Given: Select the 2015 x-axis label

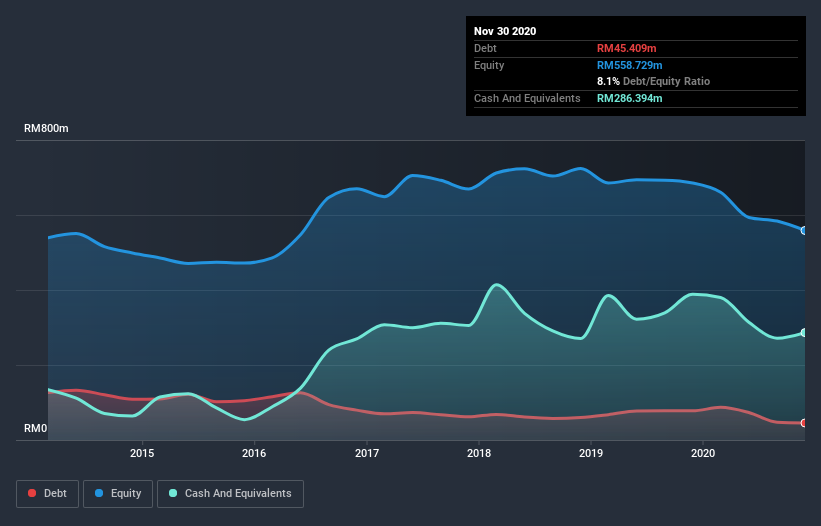Looking at the screenshot, I should click(142, 453).
